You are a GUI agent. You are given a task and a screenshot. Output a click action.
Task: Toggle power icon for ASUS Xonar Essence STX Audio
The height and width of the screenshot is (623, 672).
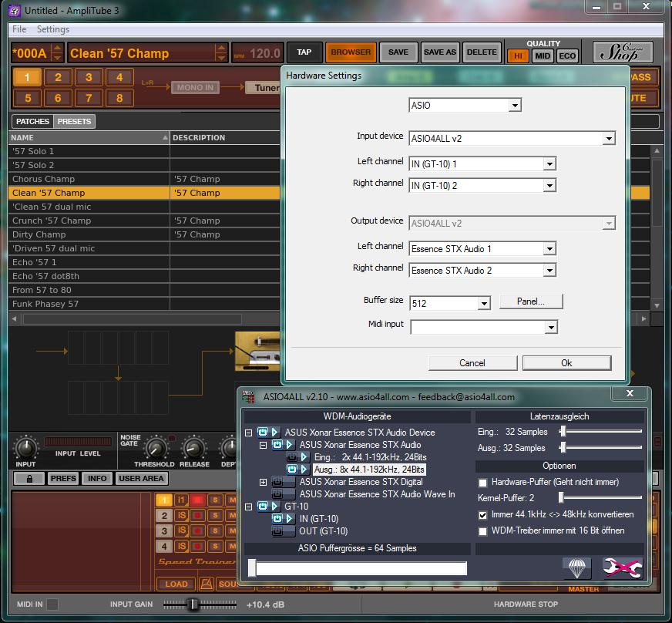tap(277, 445)
